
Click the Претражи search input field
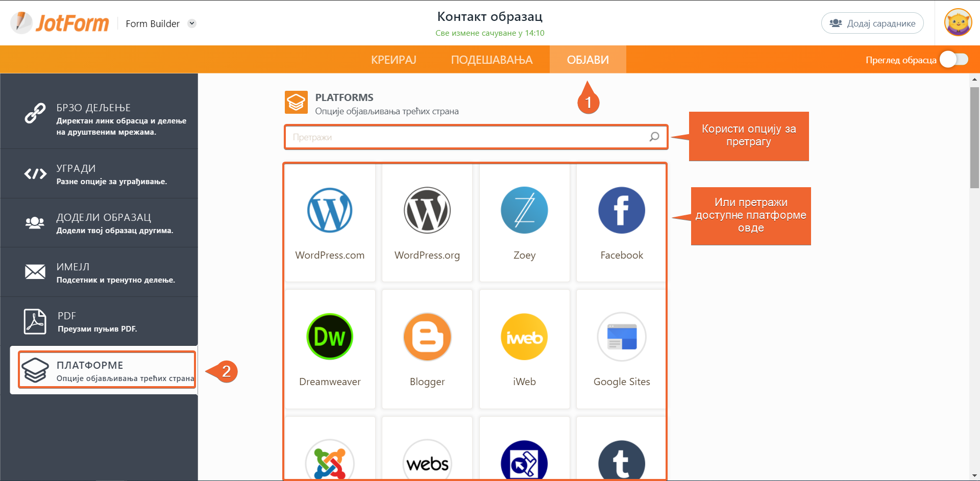[476, 137]
